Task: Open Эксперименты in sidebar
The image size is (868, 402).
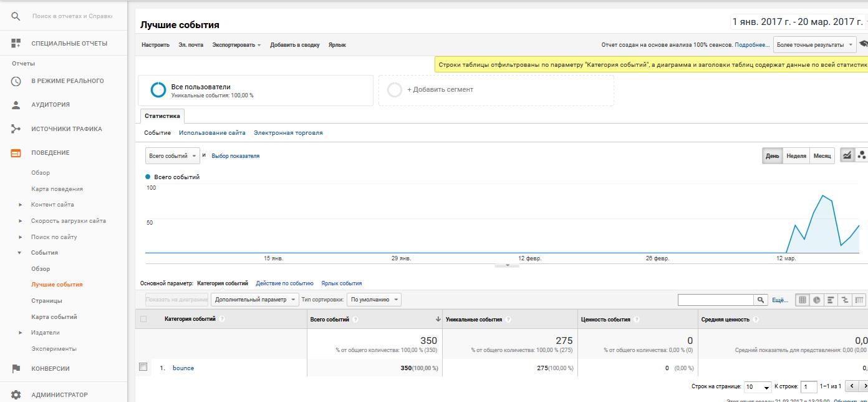Action: [x=54, y=349]
